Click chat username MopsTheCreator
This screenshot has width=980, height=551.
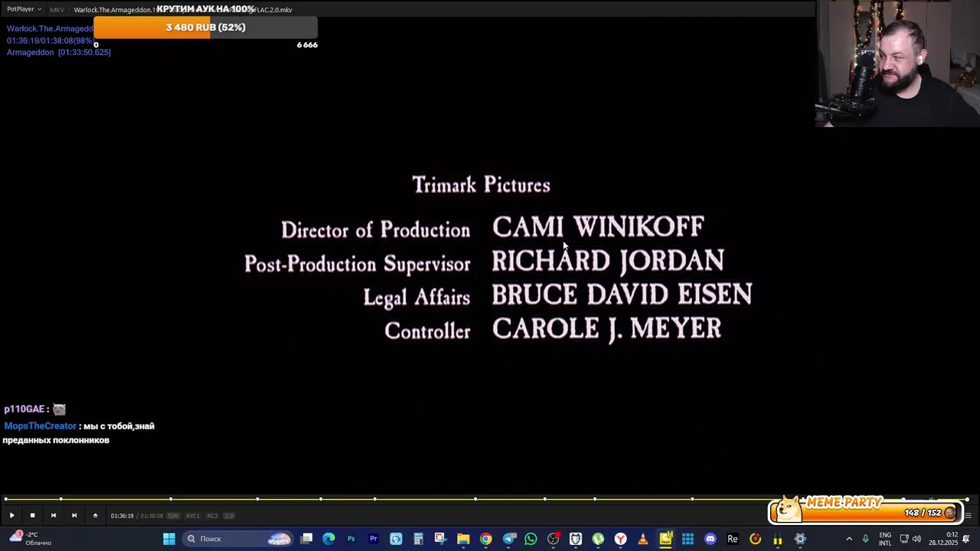click(x=41, y=426)
